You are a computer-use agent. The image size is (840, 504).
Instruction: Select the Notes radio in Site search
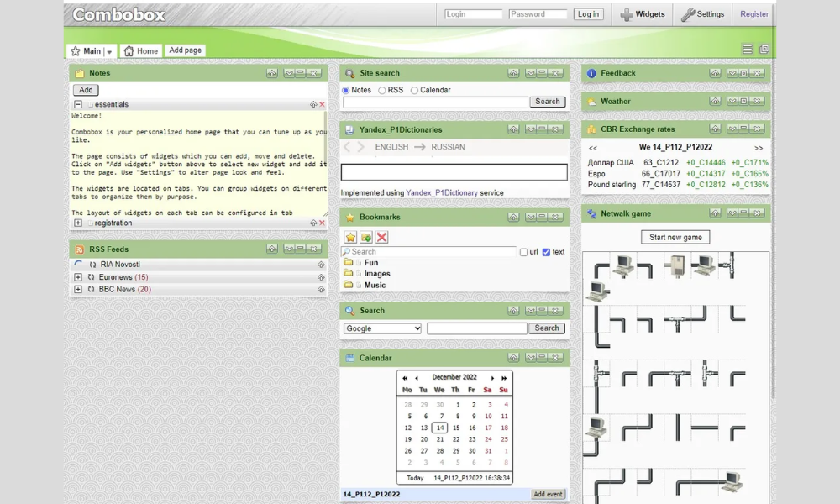click(346, 91)
